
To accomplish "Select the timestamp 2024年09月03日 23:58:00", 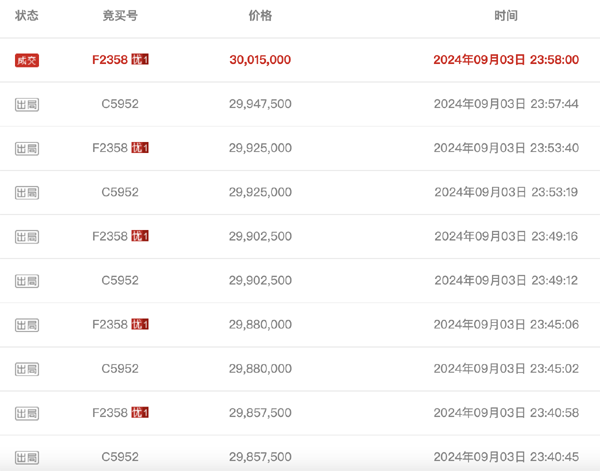I will tap(506, 60).
